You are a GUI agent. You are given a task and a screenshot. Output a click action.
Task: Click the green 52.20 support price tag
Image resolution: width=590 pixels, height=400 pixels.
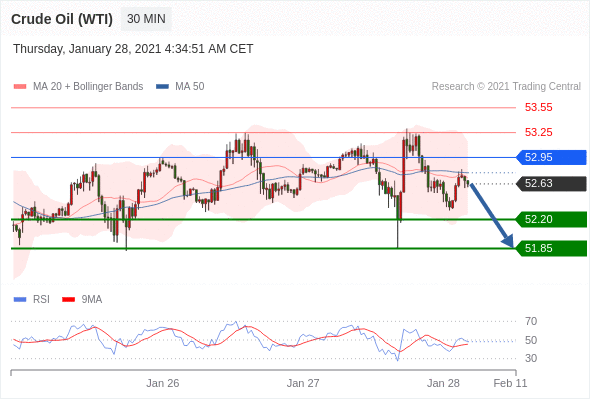550,219
